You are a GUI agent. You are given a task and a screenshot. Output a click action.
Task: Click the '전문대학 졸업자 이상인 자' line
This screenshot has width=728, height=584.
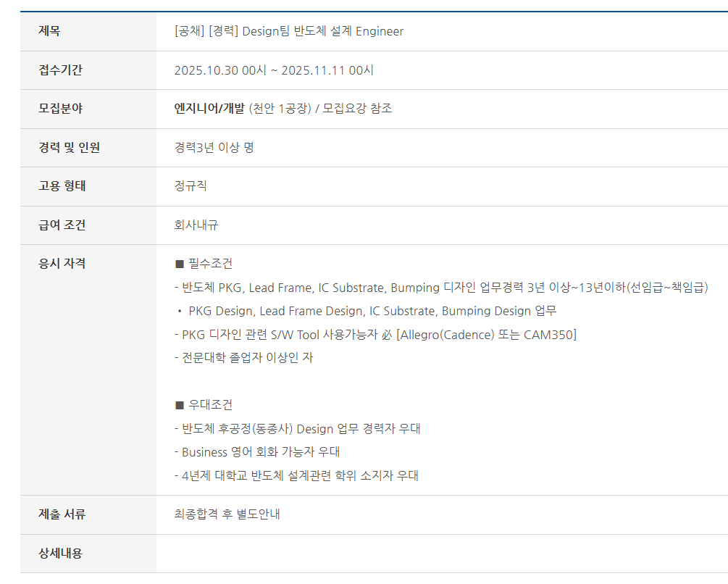244,358
